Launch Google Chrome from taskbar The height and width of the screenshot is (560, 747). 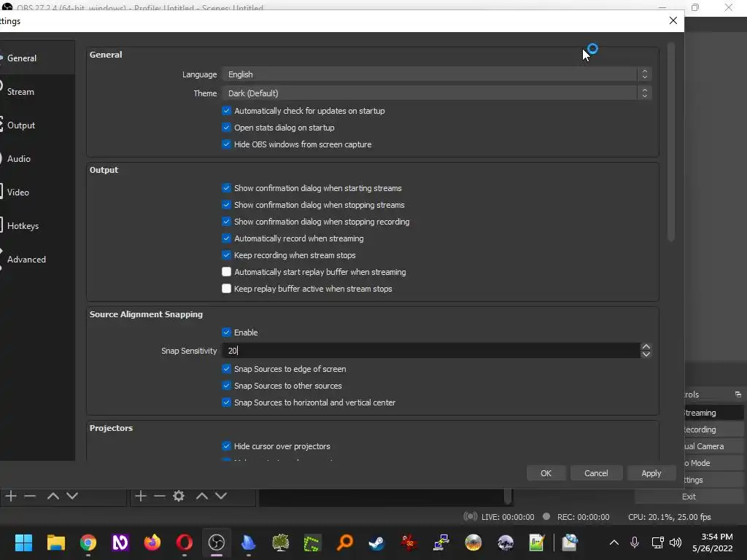tap(88, 542)
